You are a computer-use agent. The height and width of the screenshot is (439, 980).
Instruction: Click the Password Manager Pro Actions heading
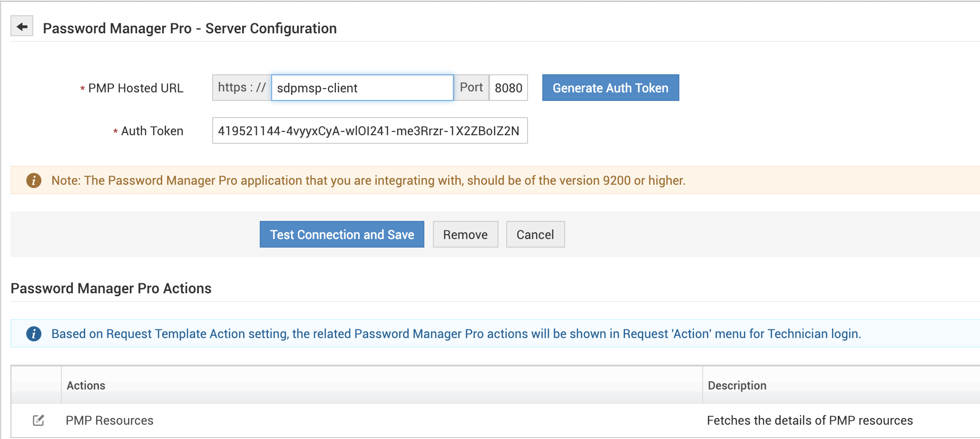[111, 289]
